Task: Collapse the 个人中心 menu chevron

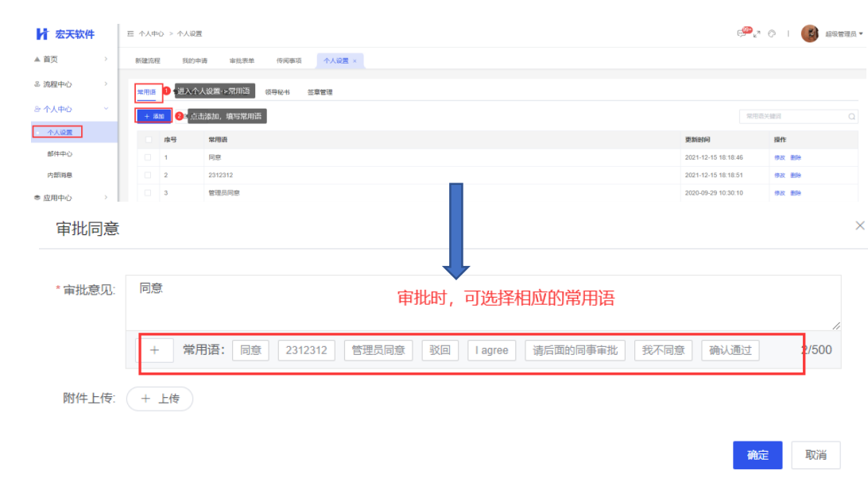Action: (106, 108)
